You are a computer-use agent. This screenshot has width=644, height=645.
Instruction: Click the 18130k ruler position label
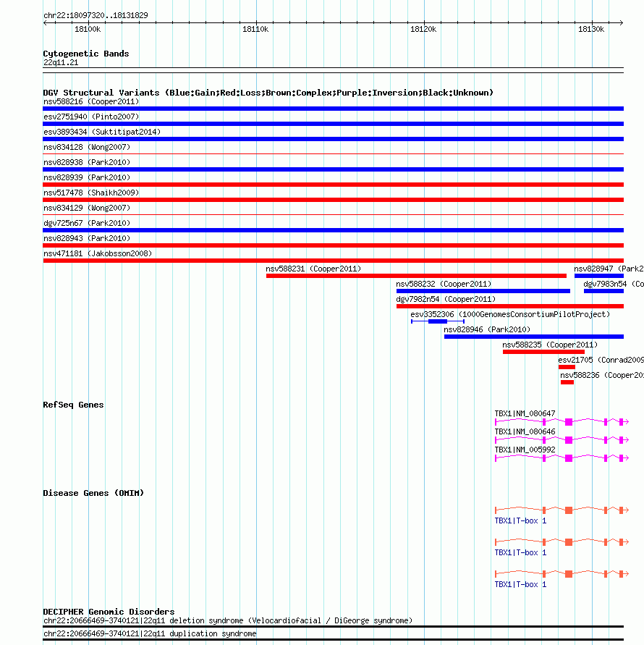(591, 29)
